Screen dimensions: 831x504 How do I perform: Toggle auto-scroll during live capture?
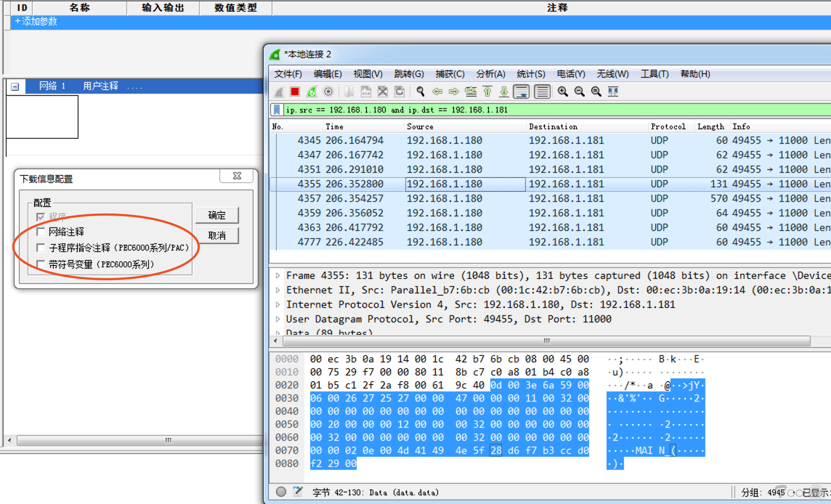pyautogui.click(x=522, y=92)
